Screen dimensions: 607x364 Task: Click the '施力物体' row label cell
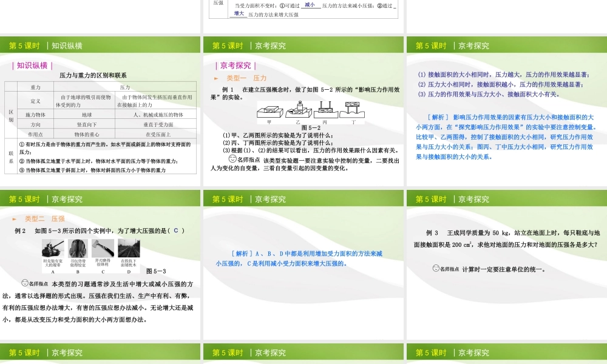coord(36,115)
